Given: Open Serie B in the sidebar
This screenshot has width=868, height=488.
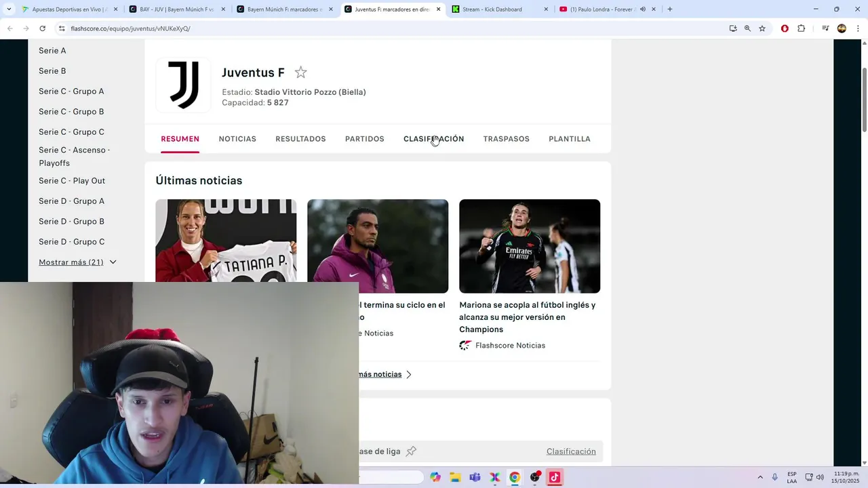Looking at the screenshot, I should point(52,71).
